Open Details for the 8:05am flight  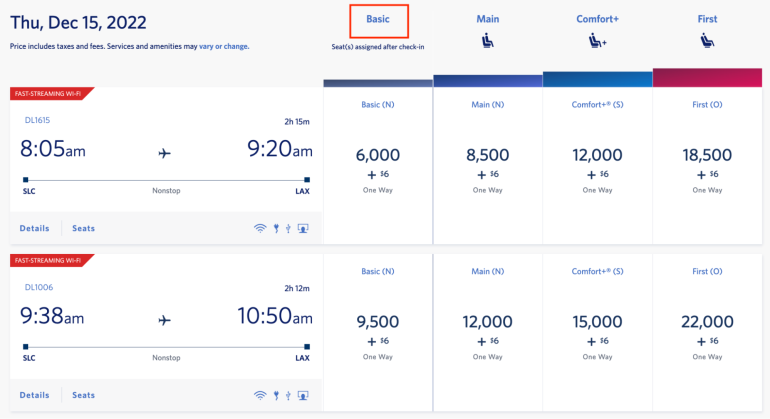34,228
